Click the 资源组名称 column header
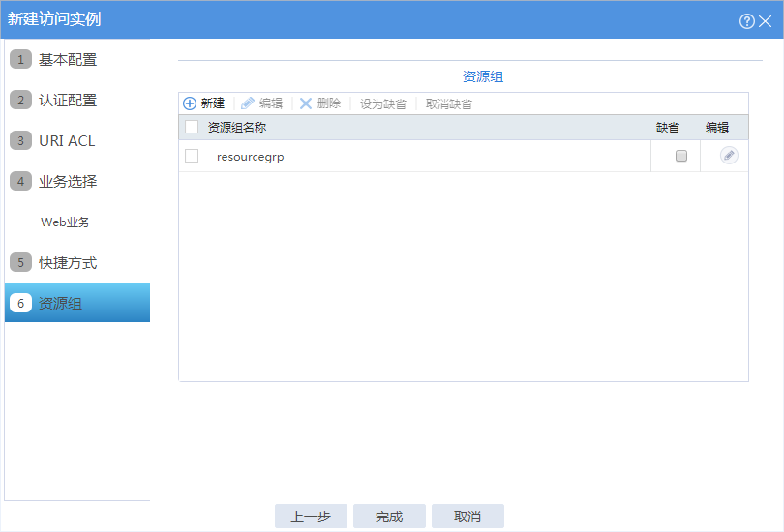The width and height of the screenshot is (784, 532). tap(236, 128)
